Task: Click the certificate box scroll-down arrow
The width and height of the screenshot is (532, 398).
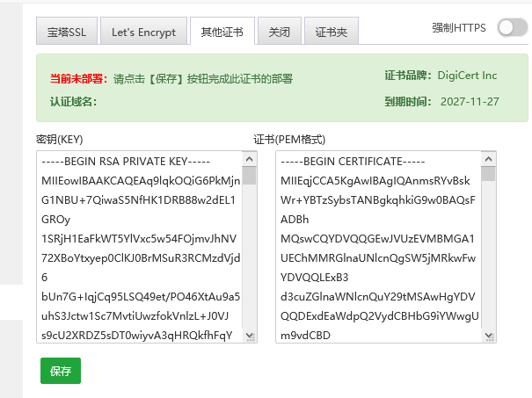Action: coord(489,335)
